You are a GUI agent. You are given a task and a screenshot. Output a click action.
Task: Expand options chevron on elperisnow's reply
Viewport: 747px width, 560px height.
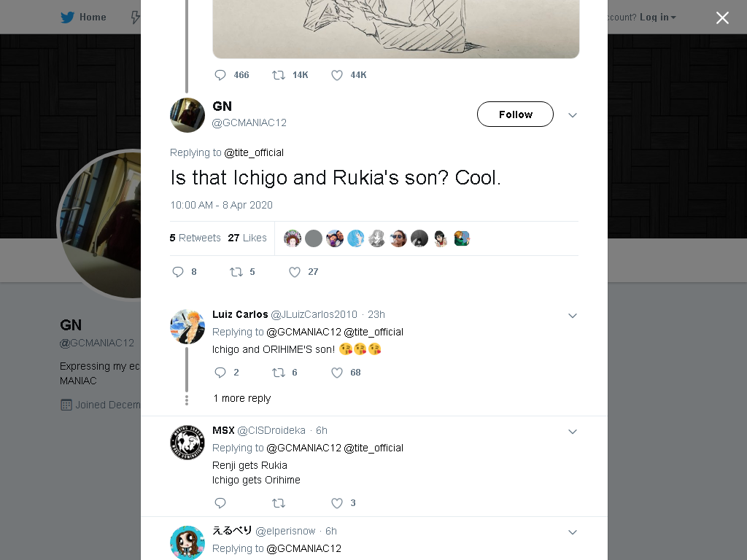(573, 532)
